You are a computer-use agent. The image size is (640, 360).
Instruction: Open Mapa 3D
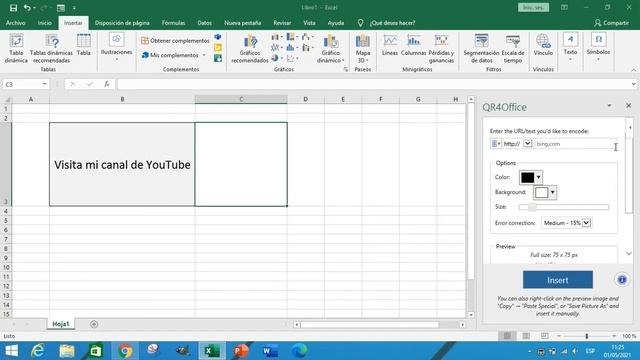362,49
